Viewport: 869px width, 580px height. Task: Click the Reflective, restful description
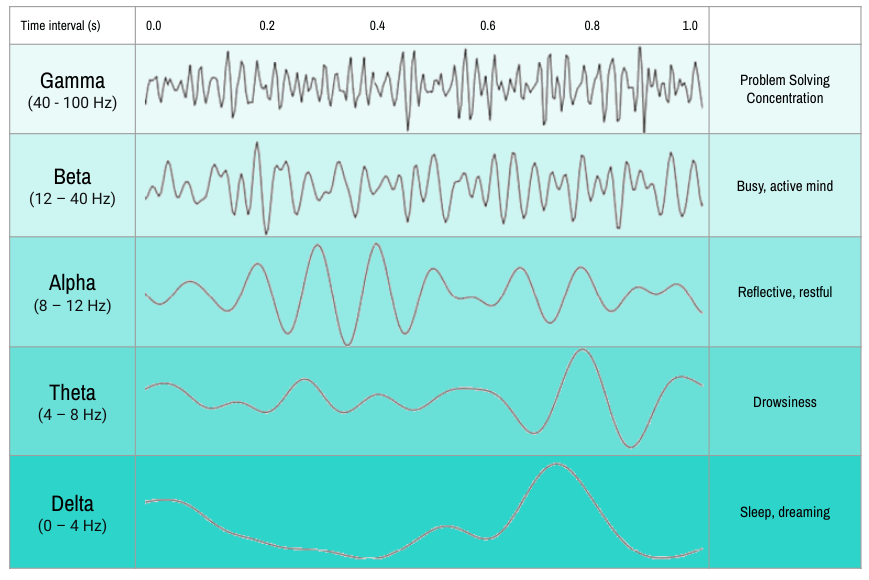click(785, 292)
